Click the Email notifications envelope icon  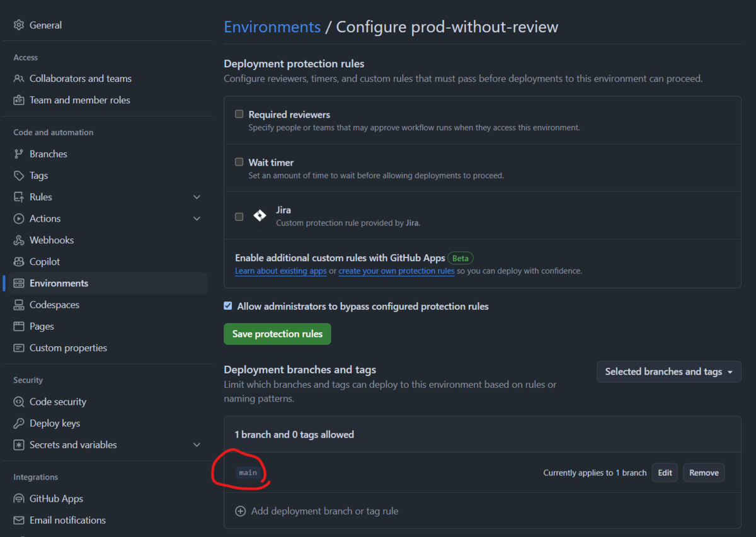point(19,520)
